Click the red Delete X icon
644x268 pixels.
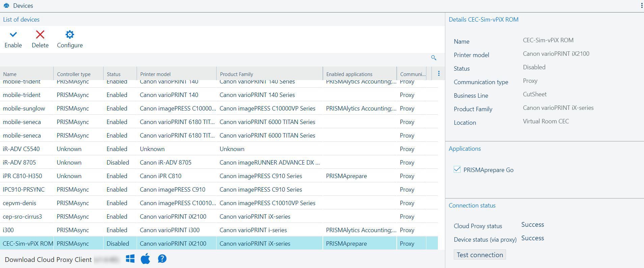[x=40, y=34]
